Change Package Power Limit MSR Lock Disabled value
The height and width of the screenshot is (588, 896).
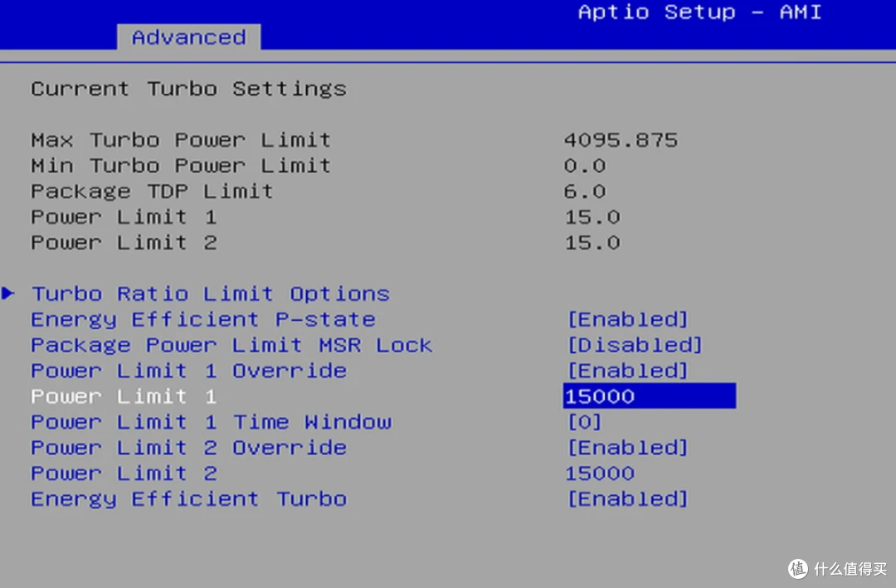tap(635, 345)
